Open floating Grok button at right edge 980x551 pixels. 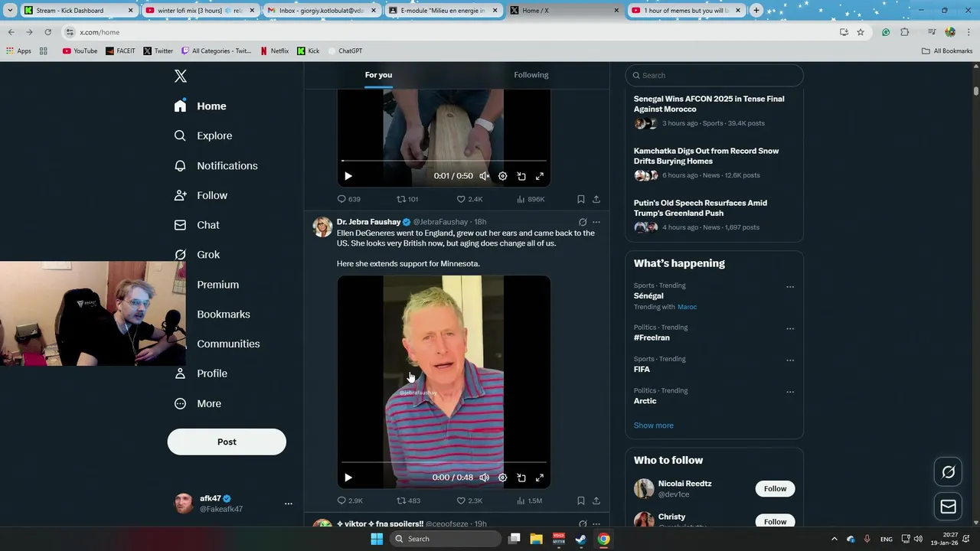[x=948, y=472]
